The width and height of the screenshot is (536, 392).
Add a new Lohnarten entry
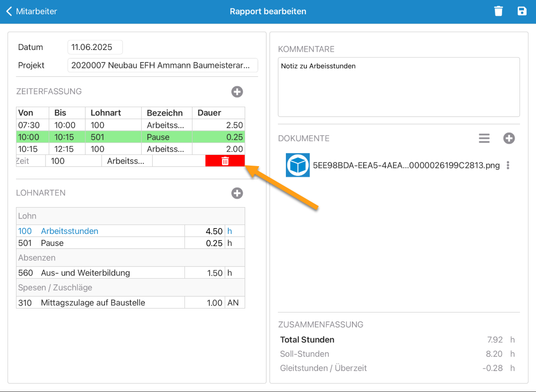(x=237, y=193)
